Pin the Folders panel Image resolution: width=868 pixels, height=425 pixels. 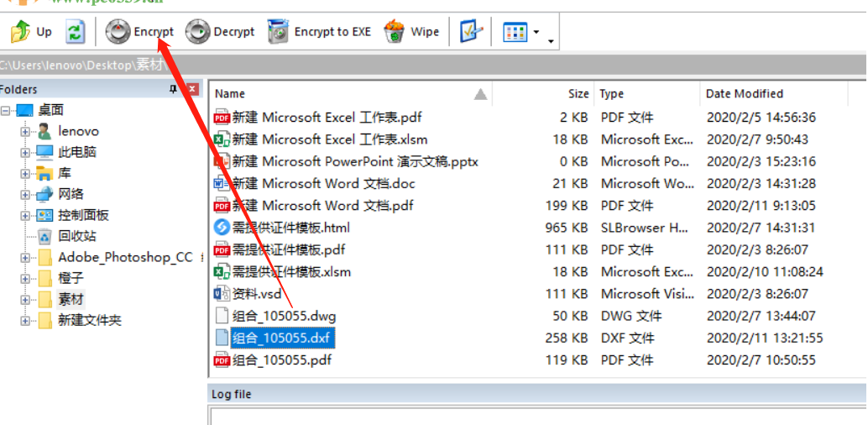[174, 89]
